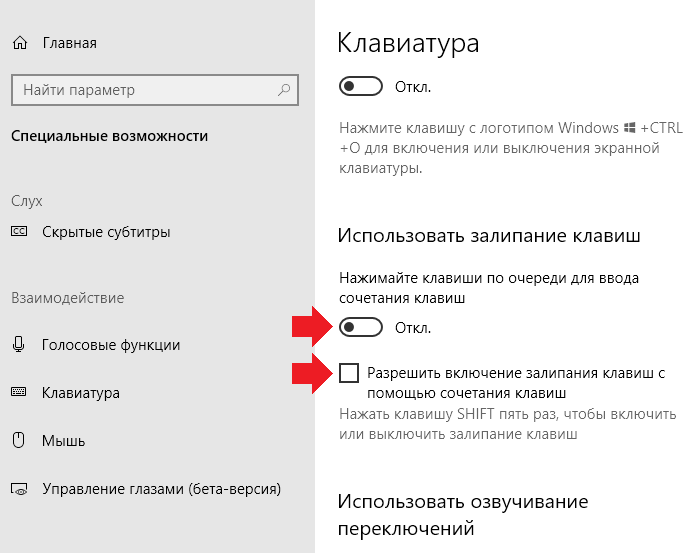This screenshot has height=553, width=700.
Task: Open Мышь settings page
Action: point(63,441)
